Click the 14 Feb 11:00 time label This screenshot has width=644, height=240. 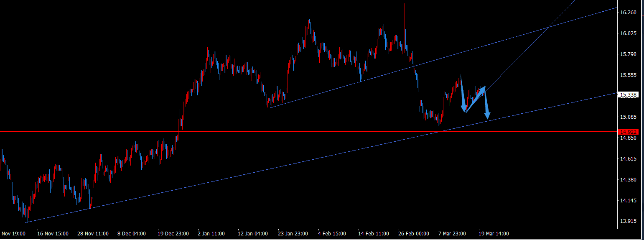[x=374, y=234]
